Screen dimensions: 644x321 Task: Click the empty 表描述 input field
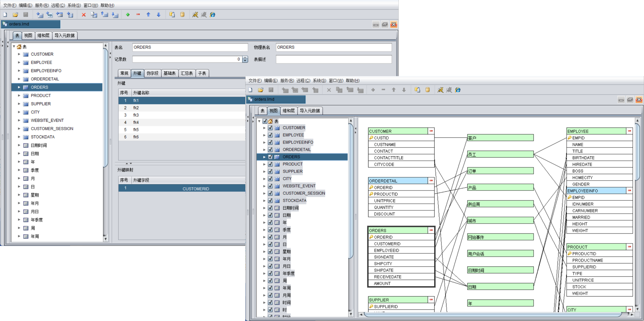(334, 59)
